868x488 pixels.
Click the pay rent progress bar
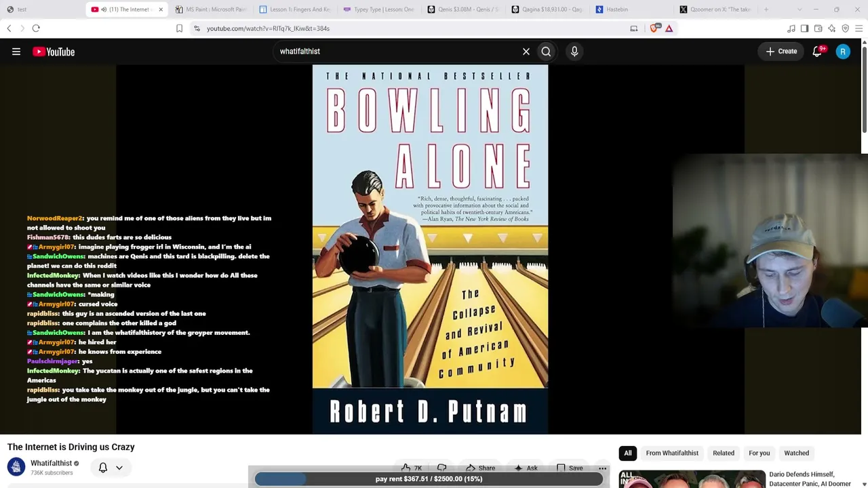tap(429, 479)
